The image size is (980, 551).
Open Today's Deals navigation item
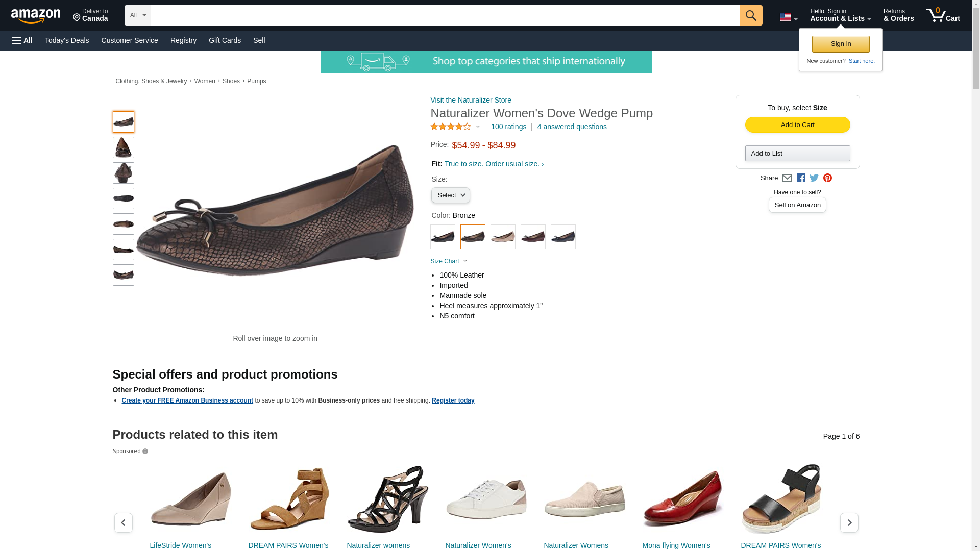tap(67, 40)
